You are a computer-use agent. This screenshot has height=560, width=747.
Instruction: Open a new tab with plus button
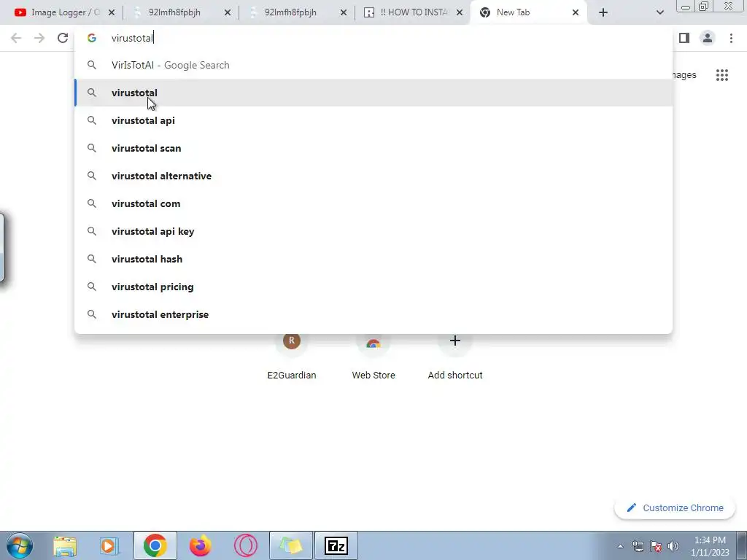pyautogui.click(x=603, y=13)
